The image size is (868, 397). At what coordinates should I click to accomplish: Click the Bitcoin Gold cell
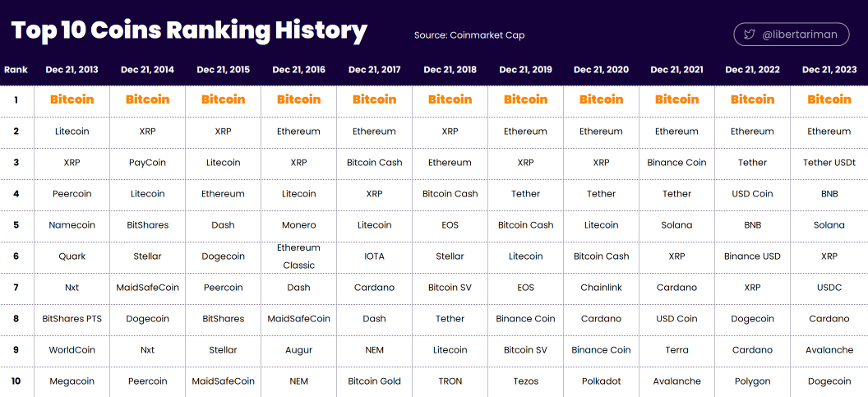point(375,381)
